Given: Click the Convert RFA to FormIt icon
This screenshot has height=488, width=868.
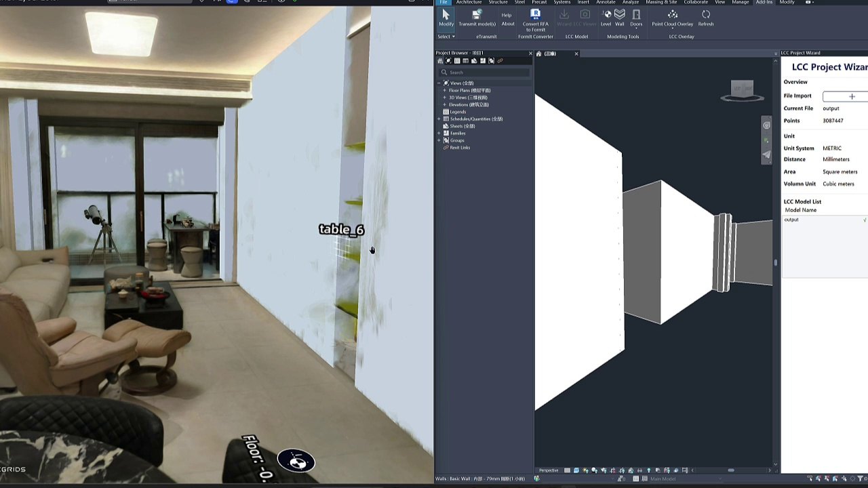Looking at the screenshot, I should 535,14.
